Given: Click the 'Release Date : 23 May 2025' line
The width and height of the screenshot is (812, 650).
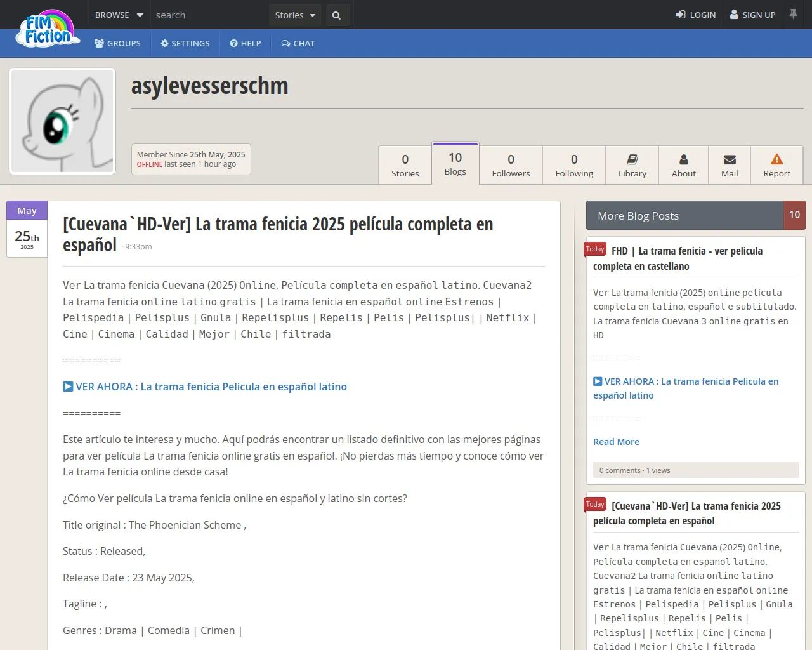Looking at the screenshot, I should point(129,578).
